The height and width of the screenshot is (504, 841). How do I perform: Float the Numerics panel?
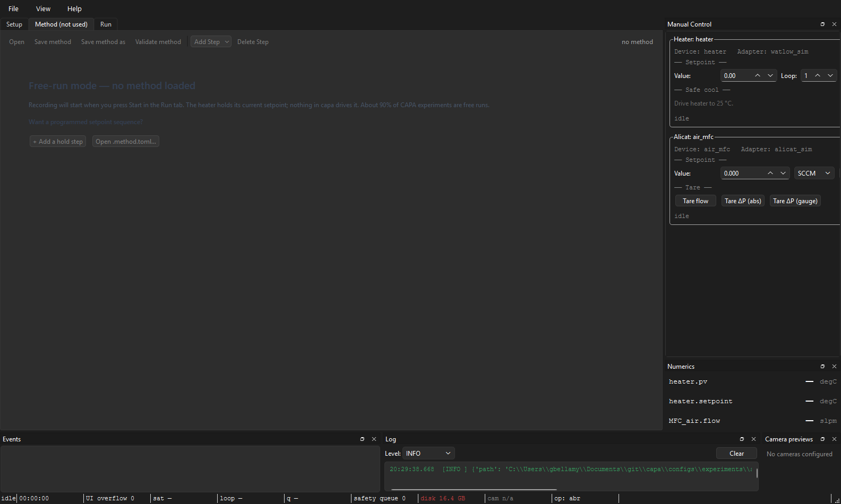click(x=822, y=367)
